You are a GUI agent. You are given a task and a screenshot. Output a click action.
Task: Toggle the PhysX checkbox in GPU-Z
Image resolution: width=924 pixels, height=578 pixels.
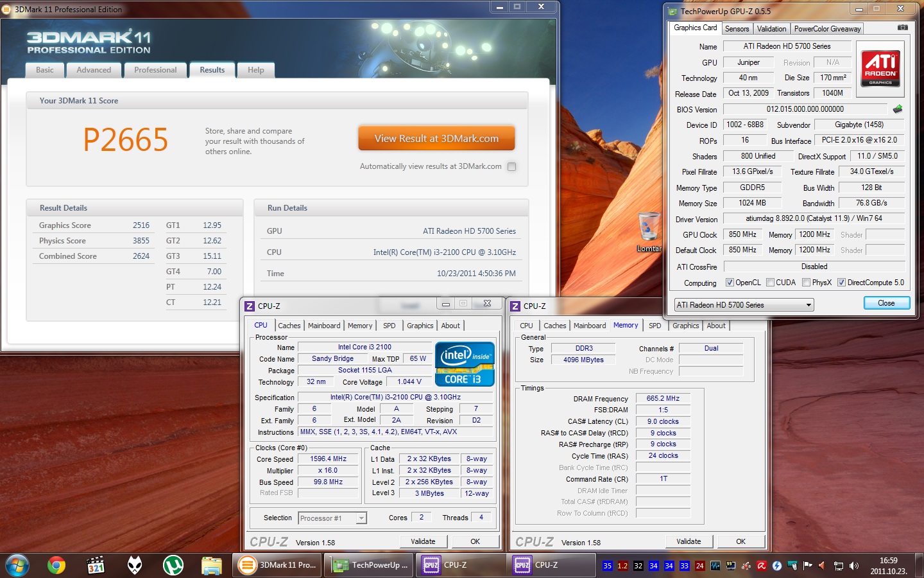click(806, 283)
